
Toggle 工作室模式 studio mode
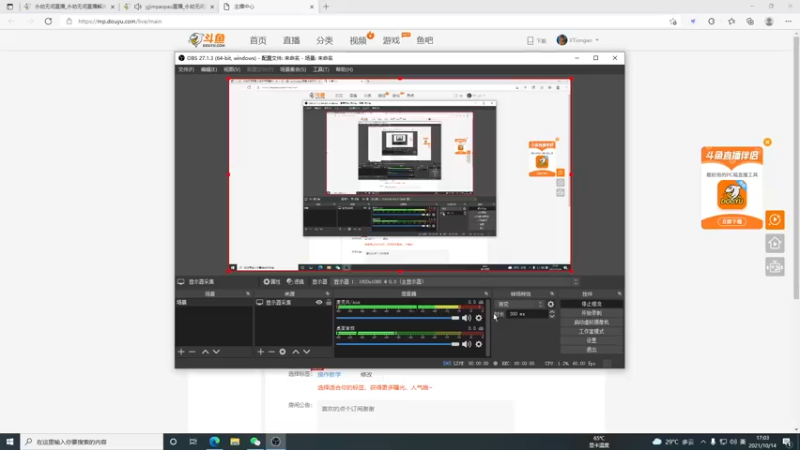(591, 331)
